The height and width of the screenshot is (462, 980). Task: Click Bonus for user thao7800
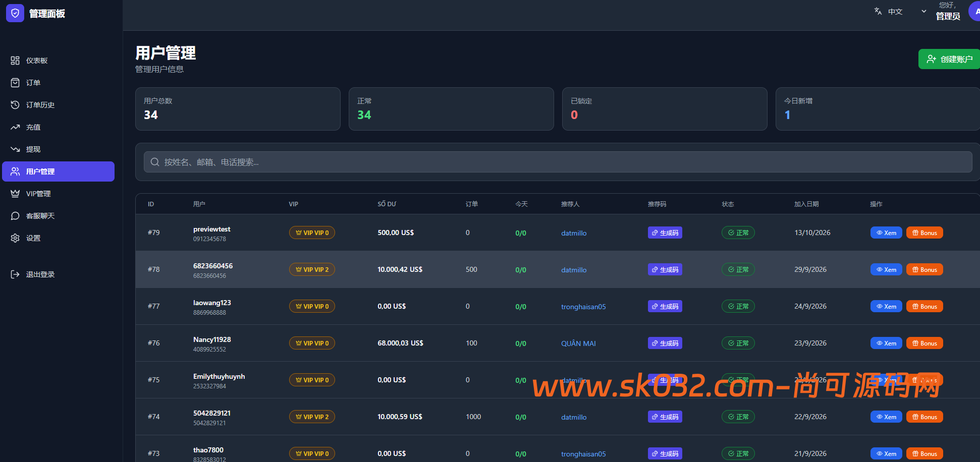pos(924,453)
